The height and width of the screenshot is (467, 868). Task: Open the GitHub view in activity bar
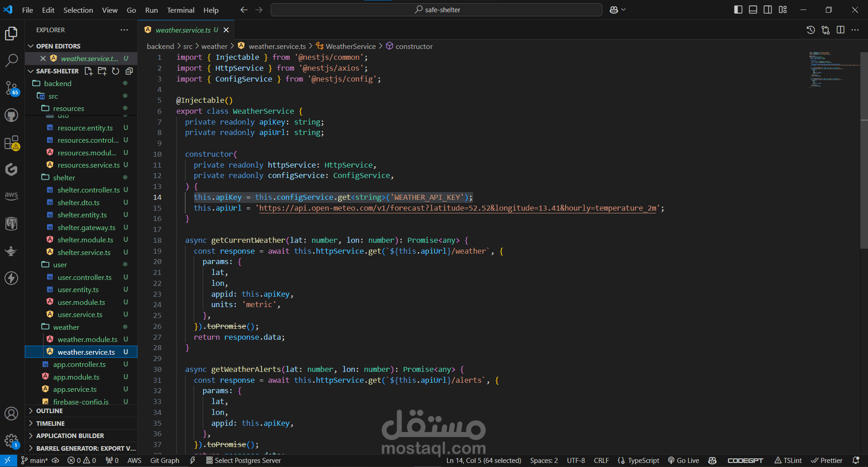pos(11,115)
